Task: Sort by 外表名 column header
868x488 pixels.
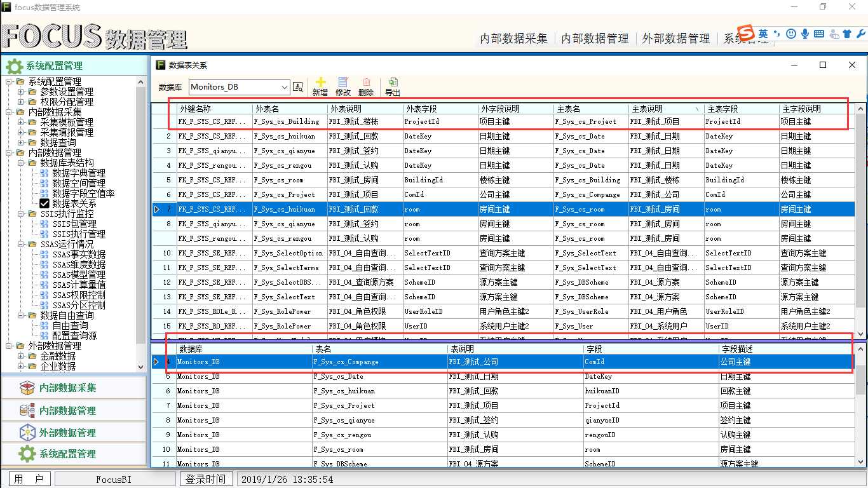Action: (x=290, y=109)
